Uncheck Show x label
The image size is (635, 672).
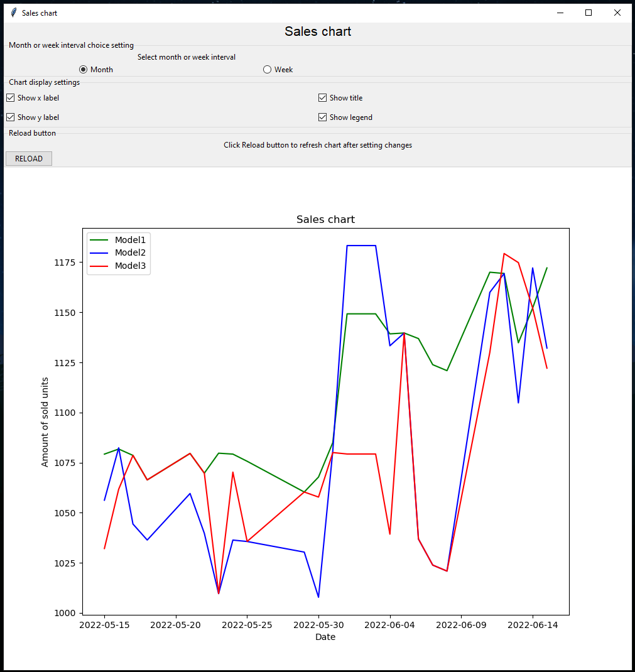tap(10, 97)
